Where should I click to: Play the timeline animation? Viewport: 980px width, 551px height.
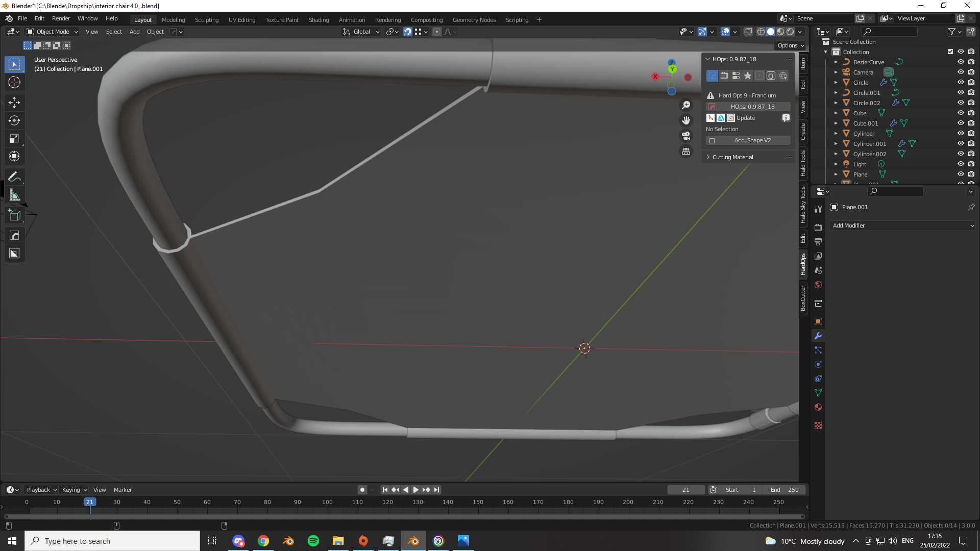coord(416,490)
